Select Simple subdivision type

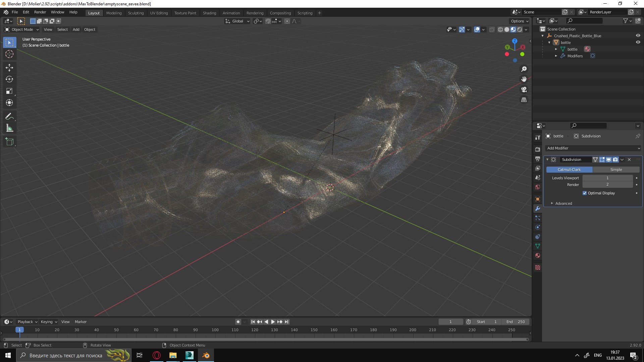[x=616, y=170]
